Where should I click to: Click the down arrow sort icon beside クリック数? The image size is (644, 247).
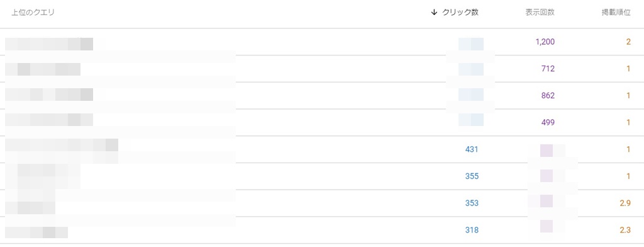click(x=434, y=13)
